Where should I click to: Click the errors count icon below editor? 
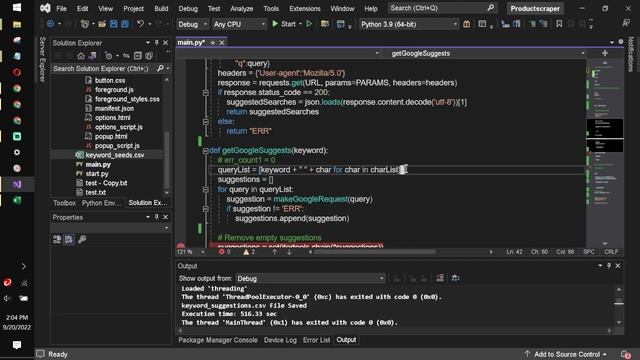(224, 252)
